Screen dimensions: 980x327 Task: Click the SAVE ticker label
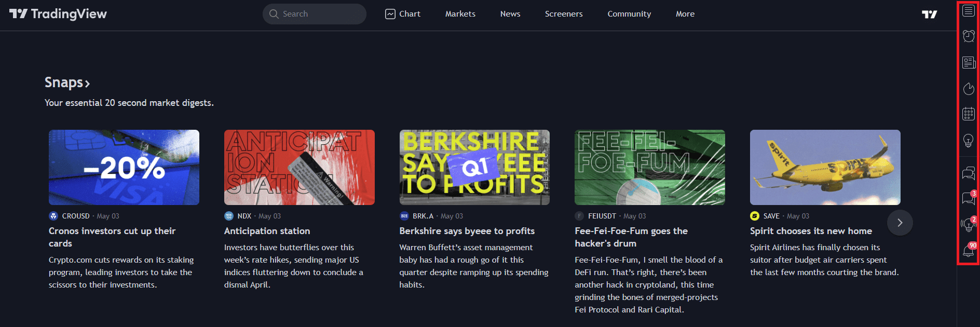click(771, 216)
